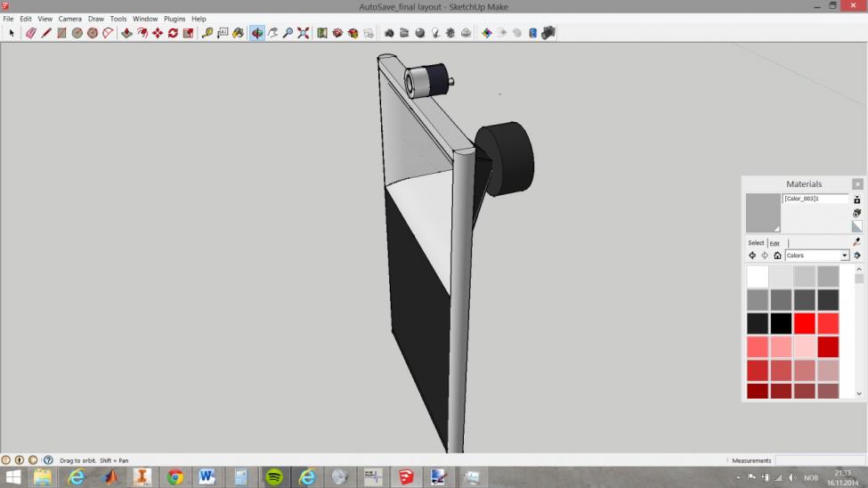This screenshot has width=868, height=488.
Task: Select the Eraser tool in toolbar
Action: tap(30, 33)
